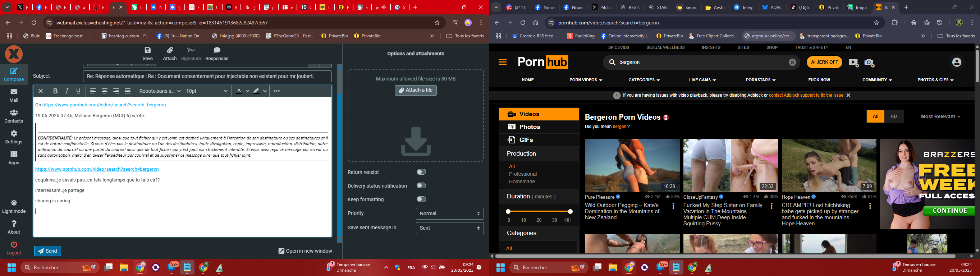Open the About page in webmail sidebar
The width and height of the screenshot is (980, 276).
14,227
